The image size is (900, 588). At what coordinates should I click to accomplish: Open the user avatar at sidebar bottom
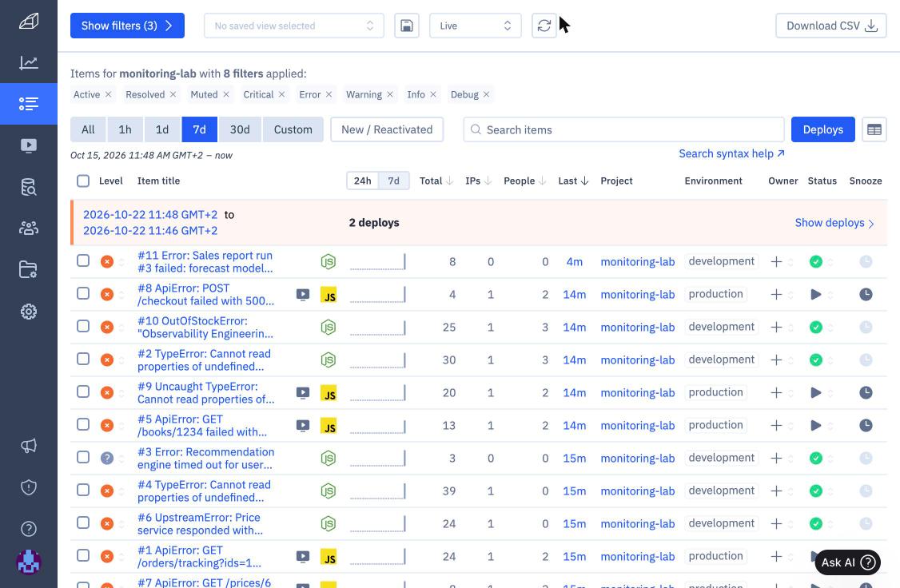pos(29,562)
